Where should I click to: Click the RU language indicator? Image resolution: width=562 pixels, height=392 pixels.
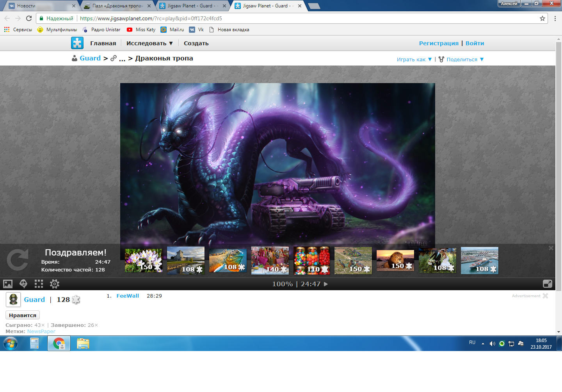click(472, 342)
